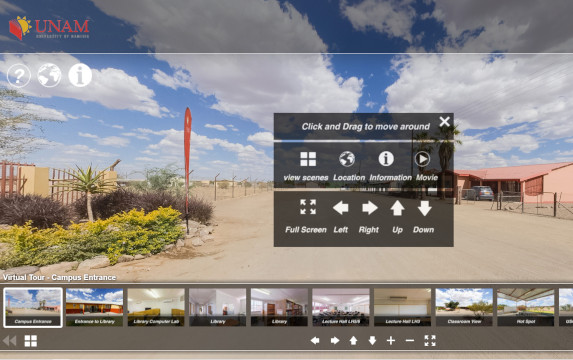Click the Left arrow in help panel
Image resolution: width=573 pixels, height=360 pixels.
click(x=341, y=208)
